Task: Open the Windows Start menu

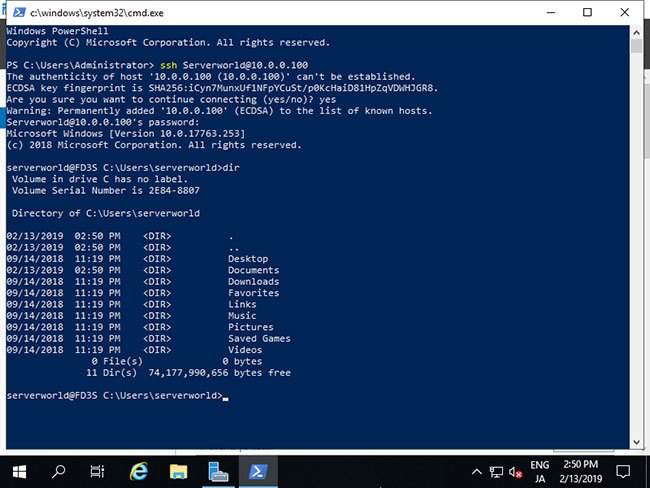Action: coord(19,472)
